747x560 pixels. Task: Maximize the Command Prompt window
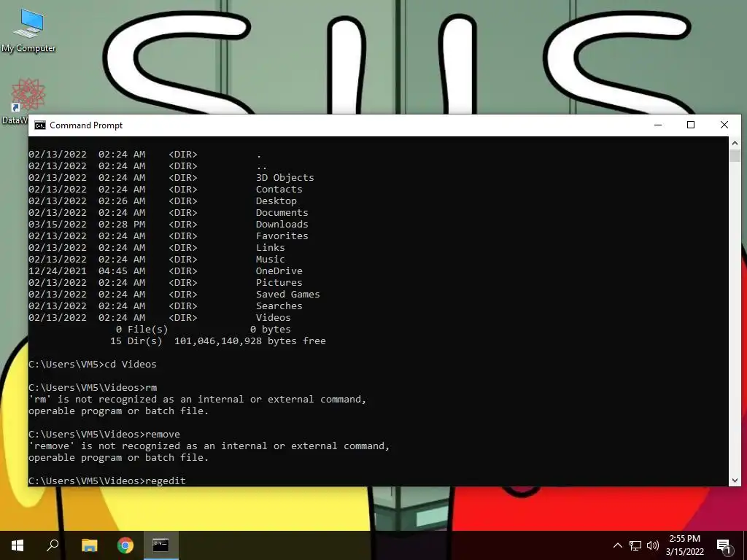[691, 125]
